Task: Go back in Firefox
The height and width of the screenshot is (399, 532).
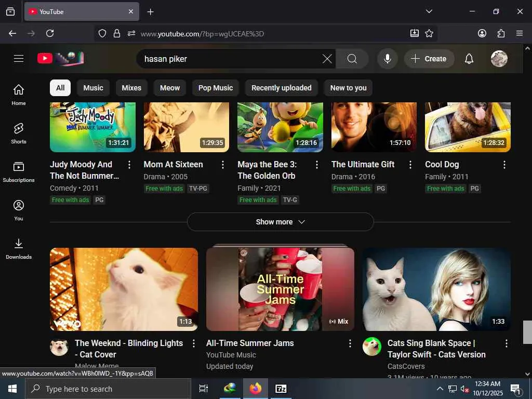Action: click(x=12, y=33)
